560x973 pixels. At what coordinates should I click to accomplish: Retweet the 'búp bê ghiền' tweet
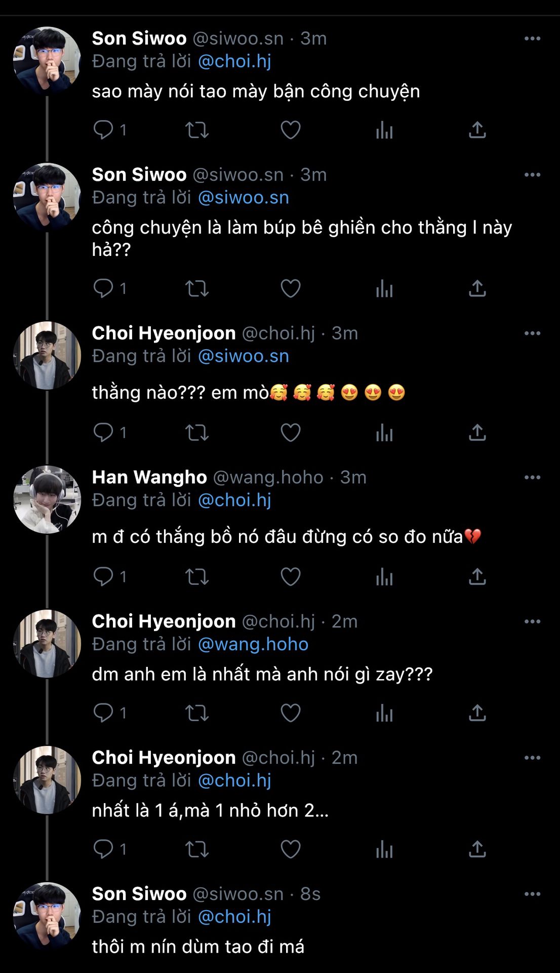click(197, 288)
